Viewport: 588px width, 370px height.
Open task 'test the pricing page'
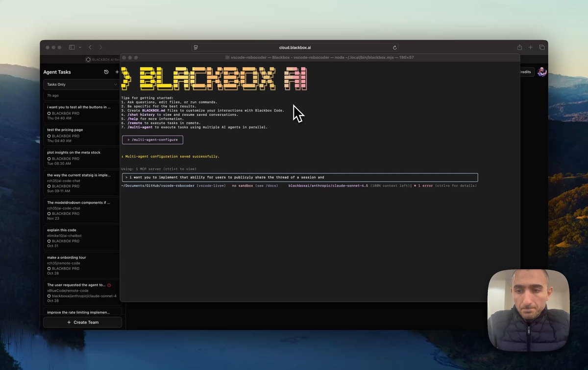(81, 135)
